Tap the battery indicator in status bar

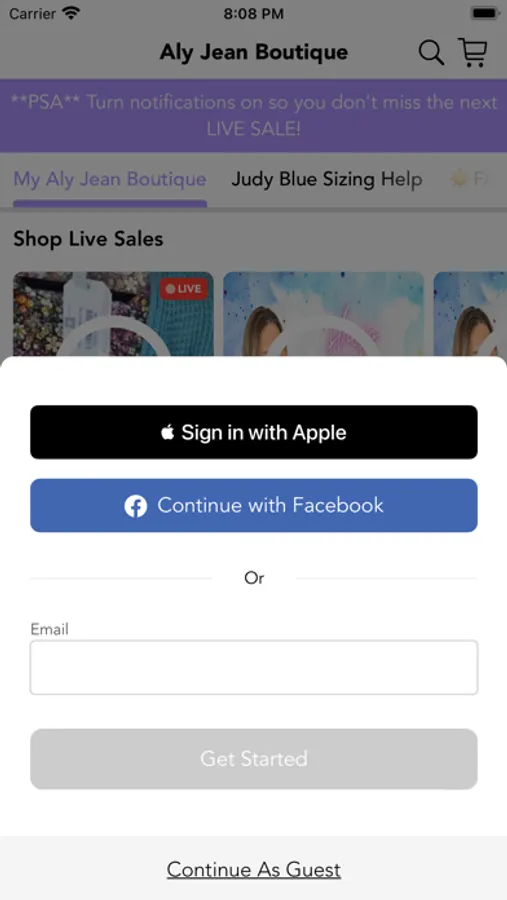[x=484, y=13]
